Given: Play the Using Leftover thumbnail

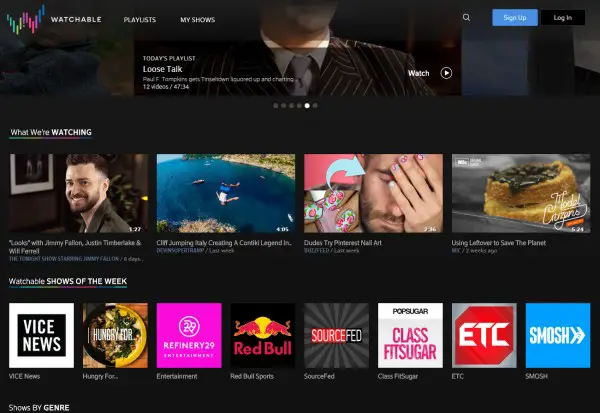Looking at the screenshot, I should (x=521, y=193).
